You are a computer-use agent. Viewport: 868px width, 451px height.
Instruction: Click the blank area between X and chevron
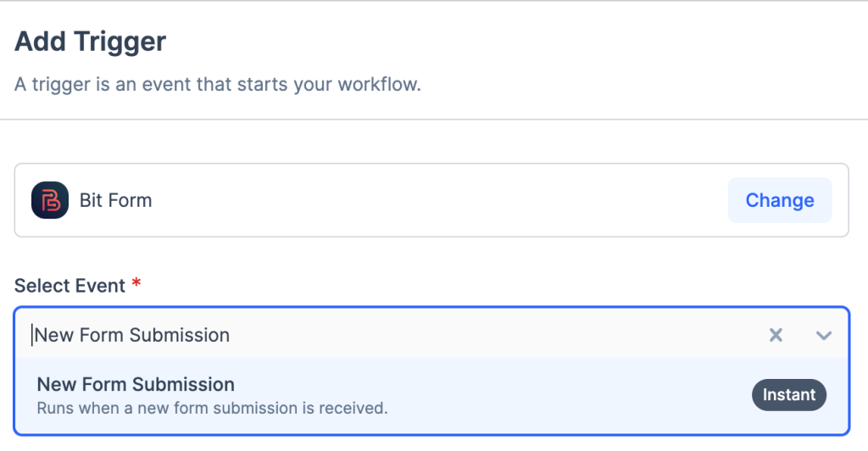(799, 335)
